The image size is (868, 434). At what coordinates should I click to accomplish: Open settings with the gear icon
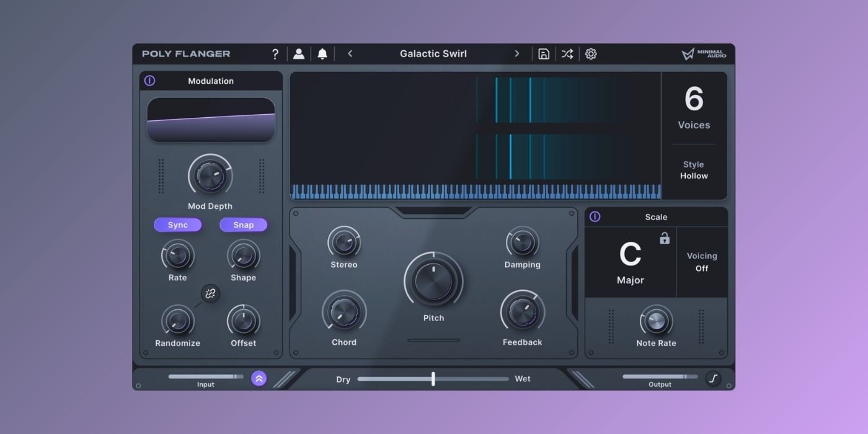[590, 54]
